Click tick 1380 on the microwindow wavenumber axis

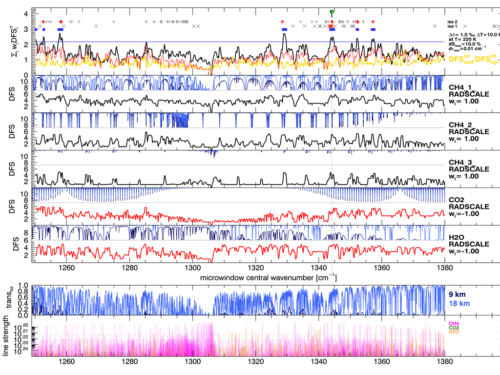(445, 268)
